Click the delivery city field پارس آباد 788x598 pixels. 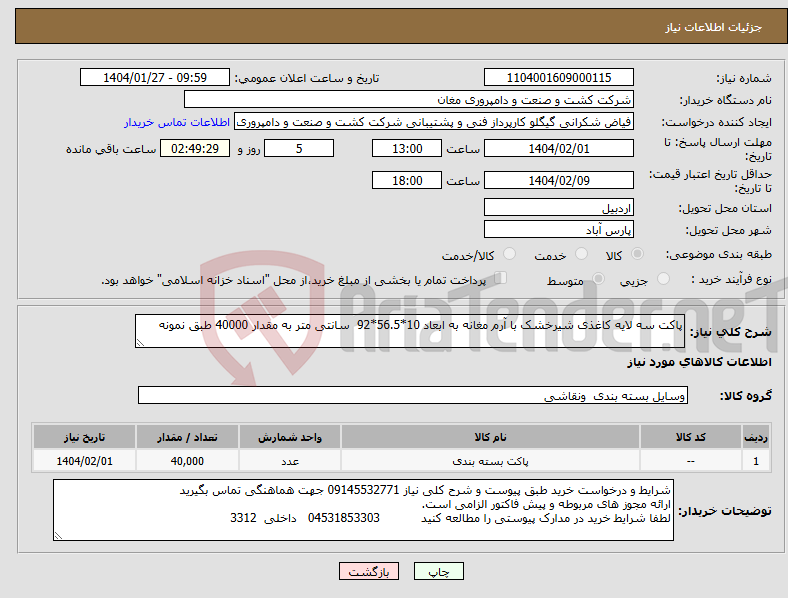558,229
